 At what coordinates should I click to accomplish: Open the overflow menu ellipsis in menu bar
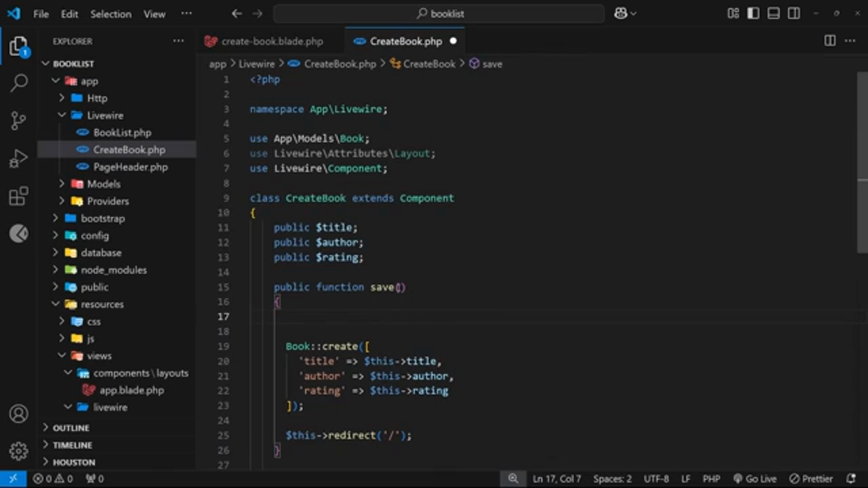pos(186,14)
